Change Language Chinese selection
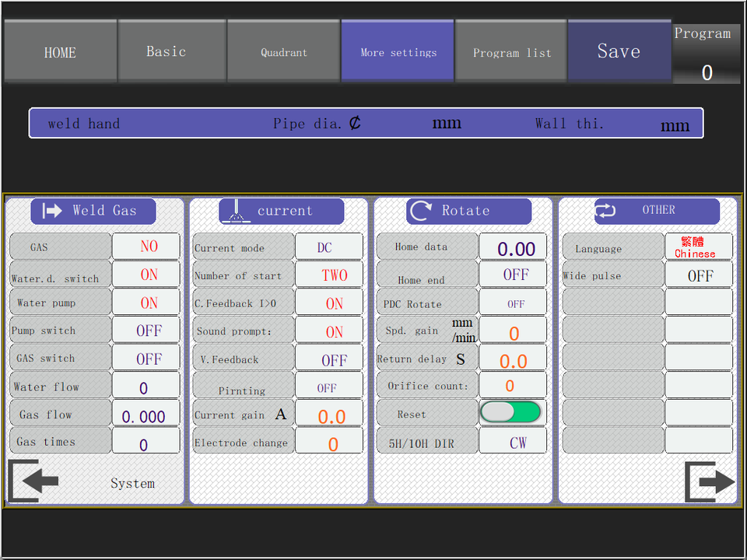This screenshot has width=747, height=560. click(x=699, y=247)
